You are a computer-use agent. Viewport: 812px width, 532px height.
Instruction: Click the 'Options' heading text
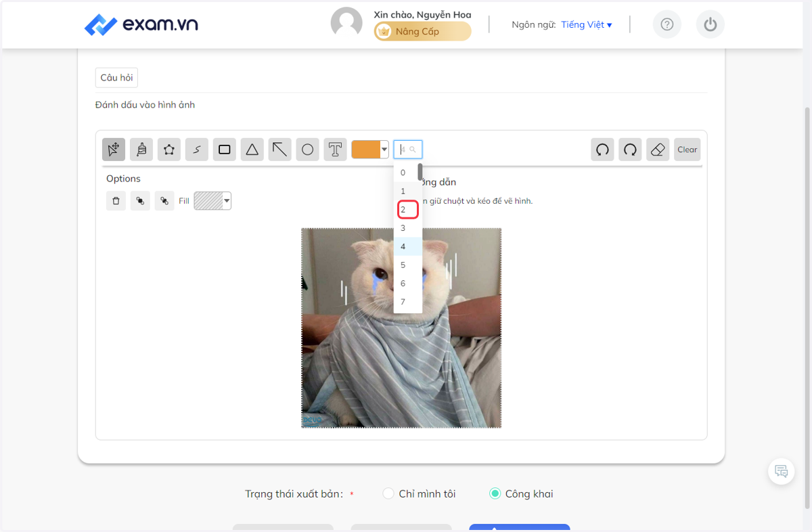123,179
